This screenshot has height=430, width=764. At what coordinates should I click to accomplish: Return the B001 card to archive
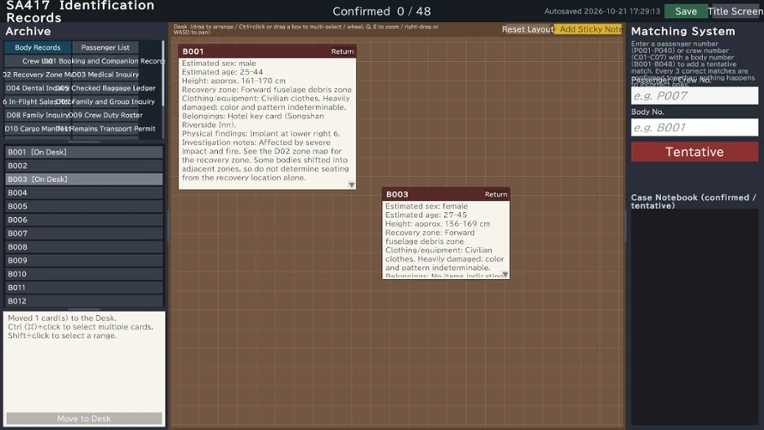pos(342,51)
